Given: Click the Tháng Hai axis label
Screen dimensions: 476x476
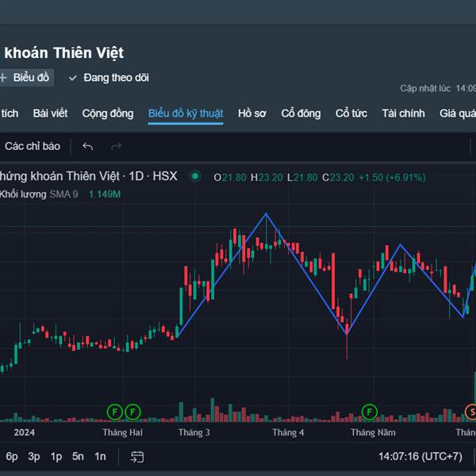Looking at the screenshot, I should [122, 432].
